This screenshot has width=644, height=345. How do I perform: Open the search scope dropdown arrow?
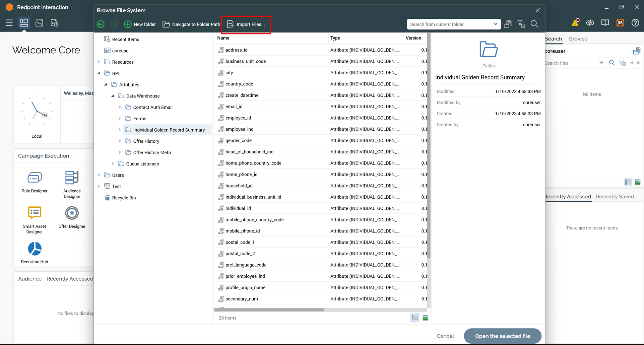[x=495, y=24]
